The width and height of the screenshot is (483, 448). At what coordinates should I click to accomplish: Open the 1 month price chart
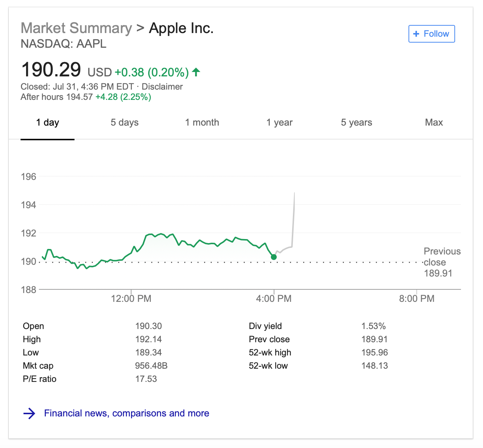click(202, 122)
